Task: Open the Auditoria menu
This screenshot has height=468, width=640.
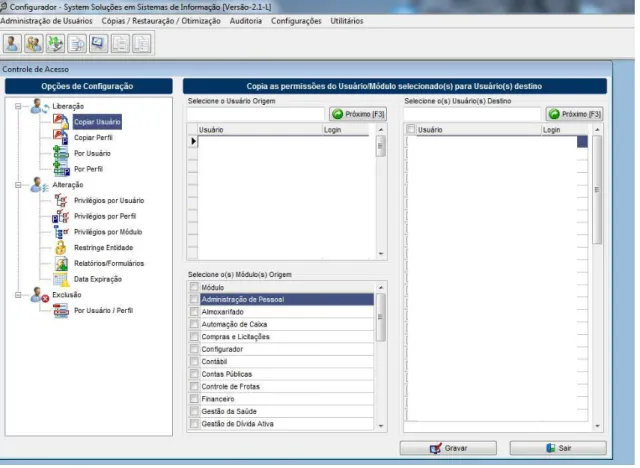Action: tap(246, 21)
